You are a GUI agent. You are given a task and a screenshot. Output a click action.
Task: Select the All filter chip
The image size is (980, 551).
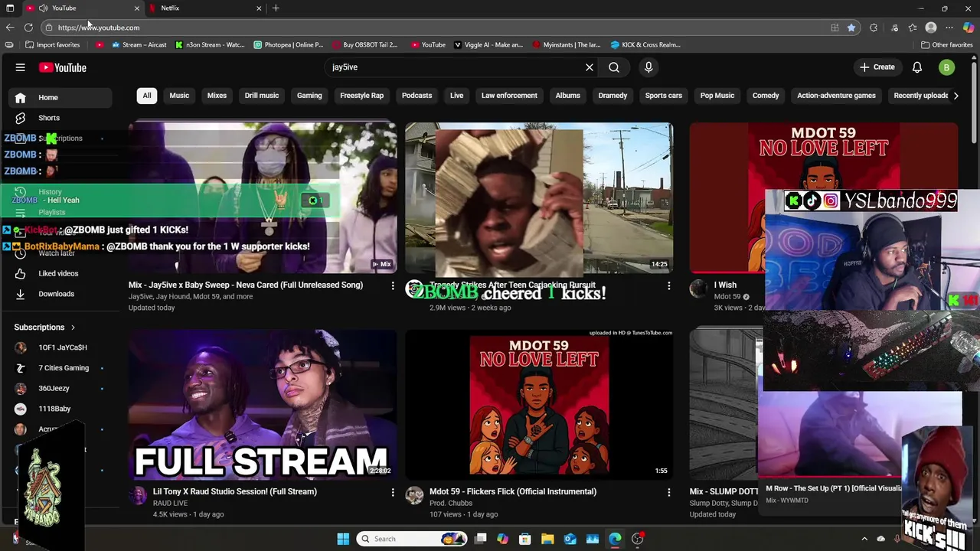click(147, 96)
